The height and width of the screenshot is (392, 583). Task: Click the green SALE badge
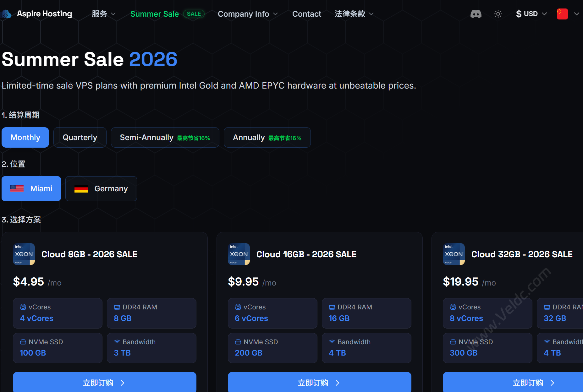194,14
